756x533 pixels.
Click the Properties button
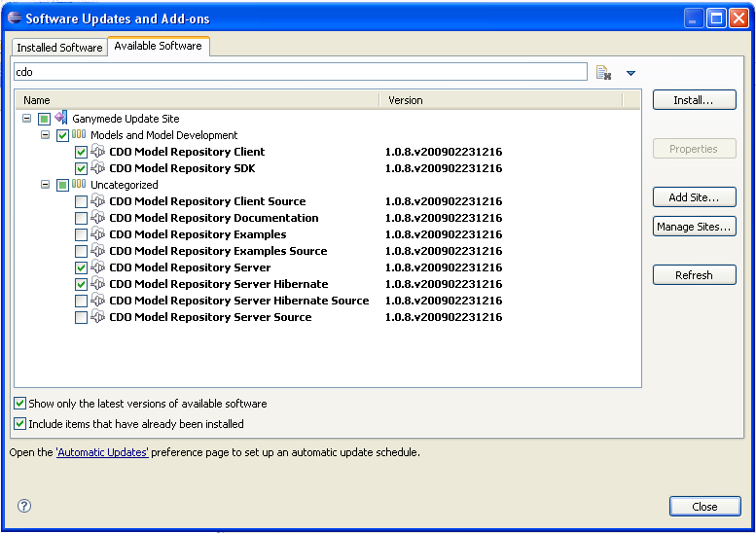tap(695, 149)
